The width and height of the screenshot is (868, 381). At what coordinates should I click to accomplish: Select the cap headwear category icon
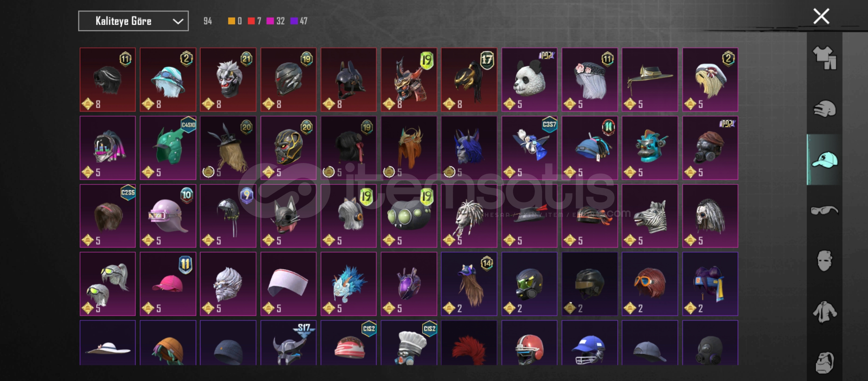(825, 160)
